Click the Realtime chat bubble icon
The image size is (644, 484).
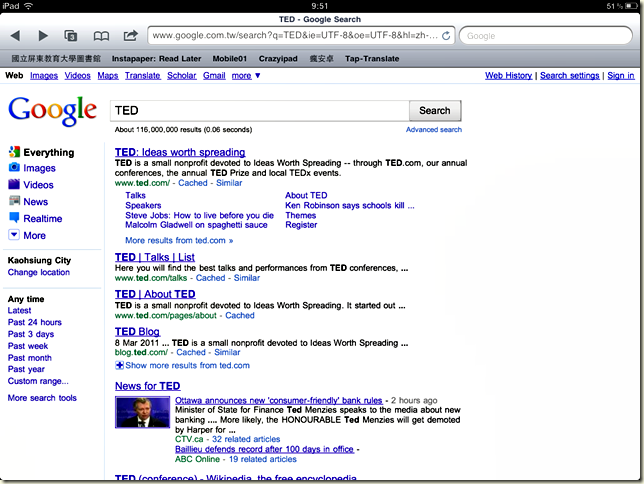14,218
